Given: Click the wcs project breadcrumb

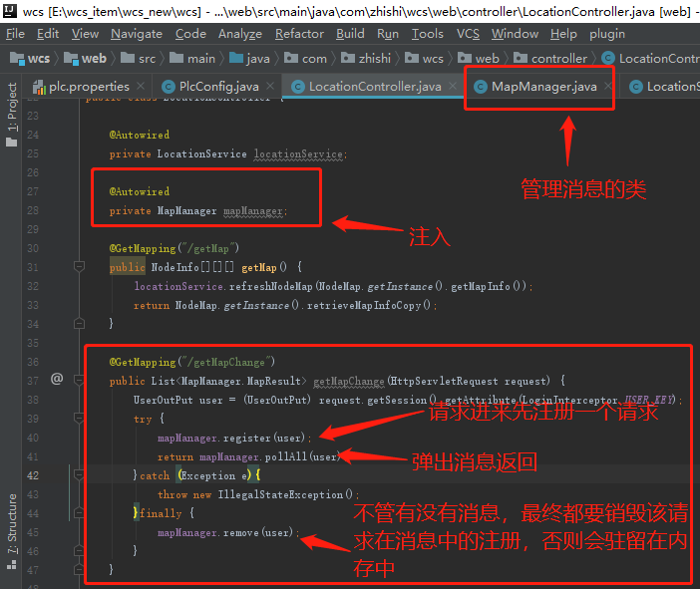Looking at the screenshot, I should (30, 59).
